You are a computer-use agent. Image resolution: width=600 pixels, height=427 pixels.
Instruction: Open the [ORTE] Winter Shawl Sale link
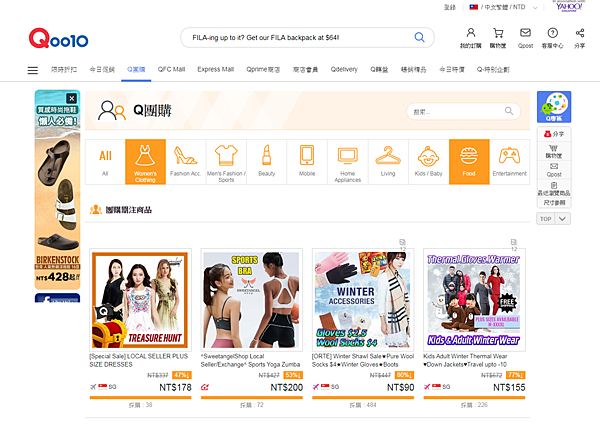(363, 360)
